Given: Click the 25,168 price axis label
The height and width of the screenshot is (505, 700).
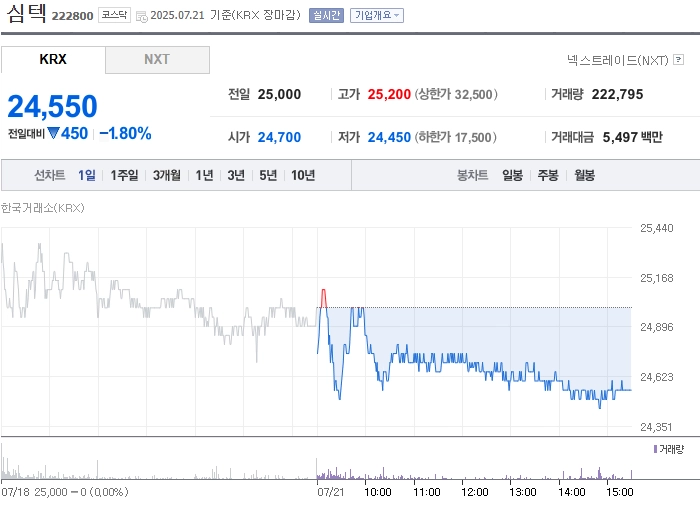Looking at the screenshot, I should [656, 278].
